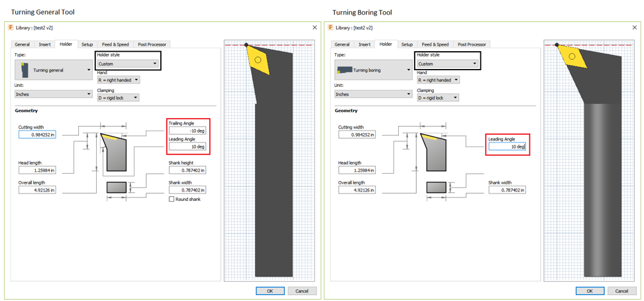Open Unit dropdown in Turning Boring dialog
The height and width of the screenshot is (301, 644).
(x=373, y=94)
